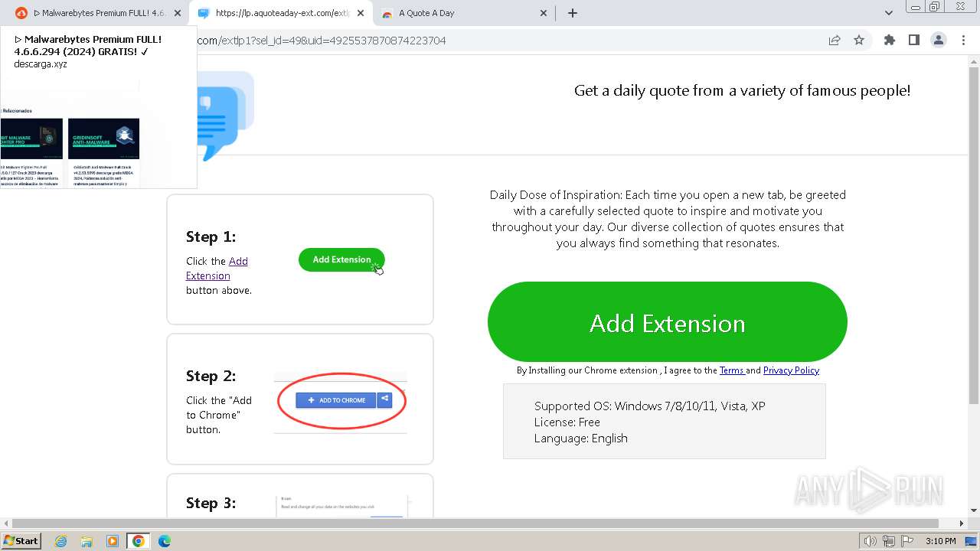Click the Step 3 heading

pos(211,503)
